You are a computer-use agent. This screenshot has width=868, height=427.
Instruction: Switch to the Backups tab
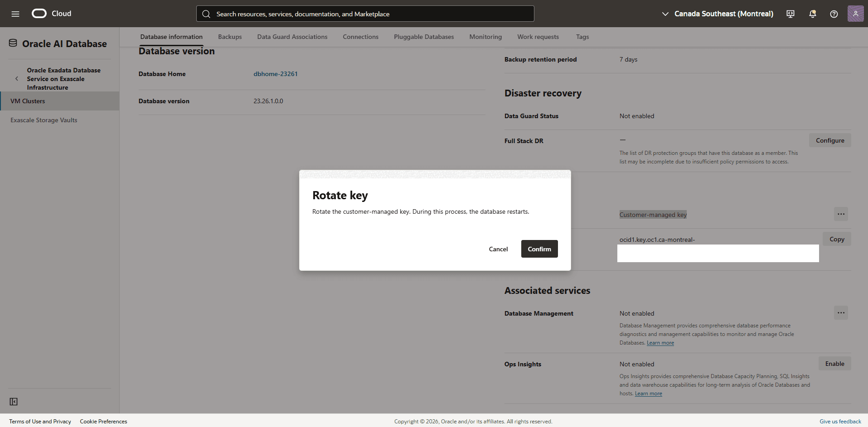230,37
